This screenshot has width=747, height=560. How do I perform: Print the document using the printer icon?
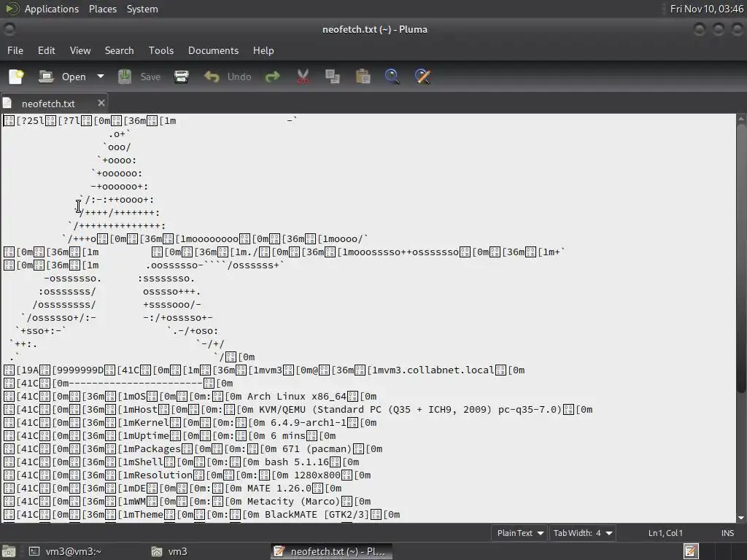coord(182,77)
